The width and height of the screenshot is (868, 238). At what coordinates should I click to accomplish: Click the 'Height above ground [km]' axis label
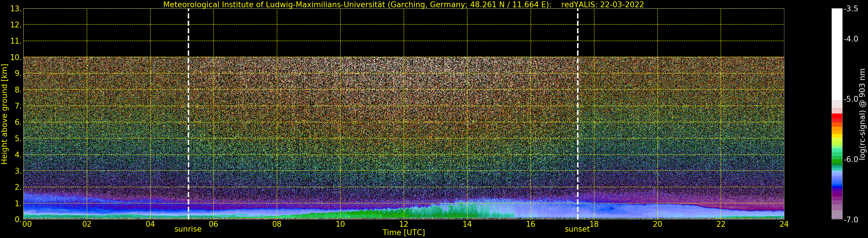coord(4,114)
